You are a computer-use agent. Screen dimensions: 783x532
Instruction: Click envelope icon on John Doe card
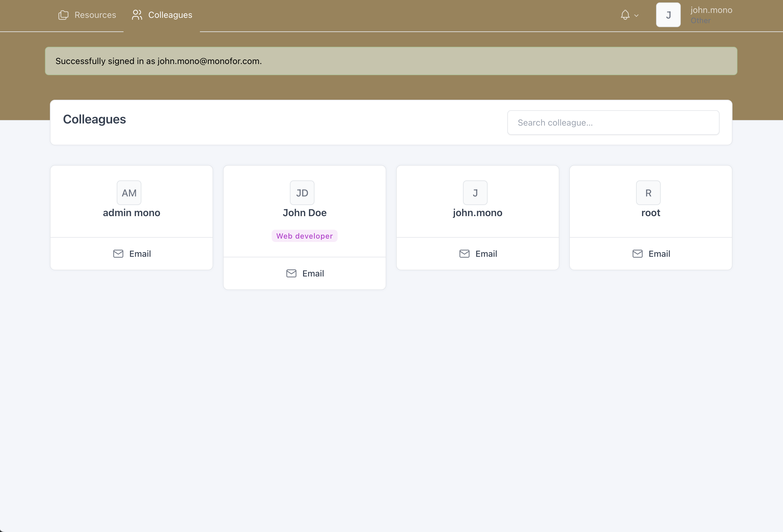[x=291, y=273]
